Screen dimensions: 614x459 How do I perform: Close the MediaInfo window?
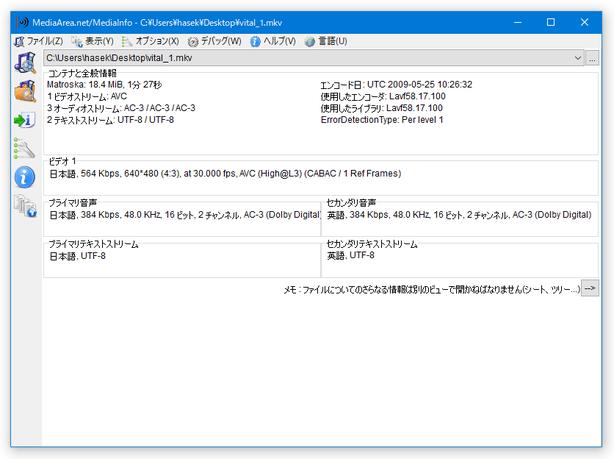coord(585,22)
